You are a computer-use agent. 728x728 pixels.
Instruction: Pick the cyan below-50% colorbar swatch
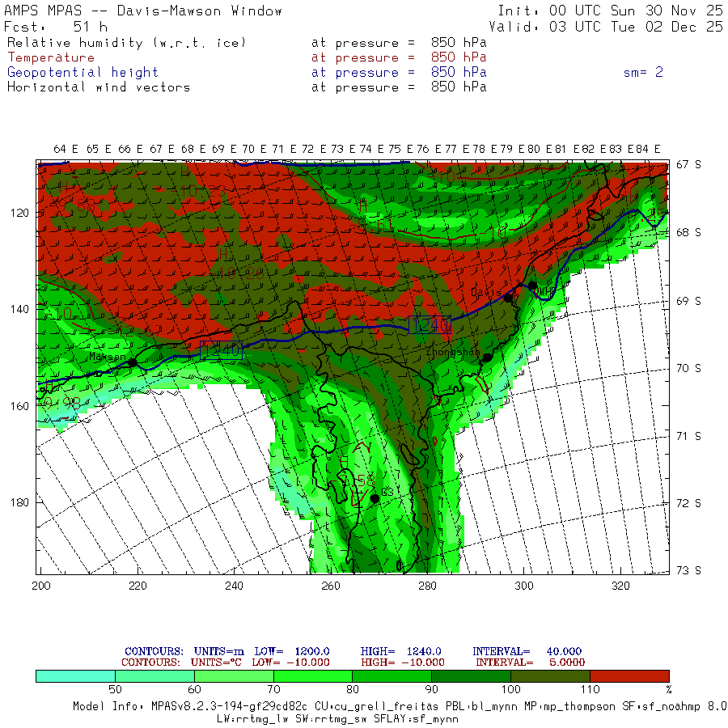(x=76, y=676)
